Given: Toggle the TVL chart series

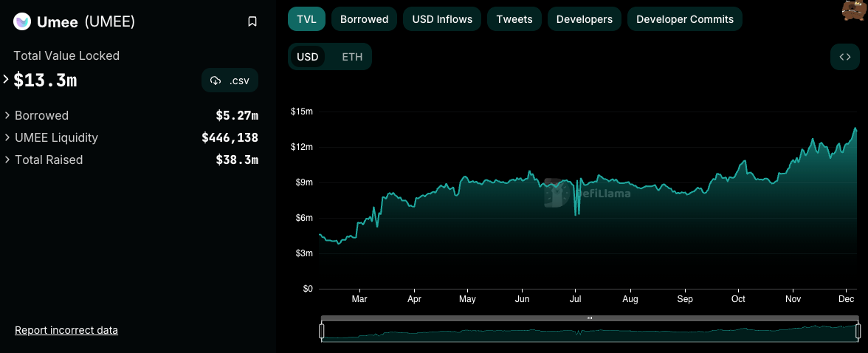Looking at the screenshot, I should pyautogui.click(x=307, y=19).
